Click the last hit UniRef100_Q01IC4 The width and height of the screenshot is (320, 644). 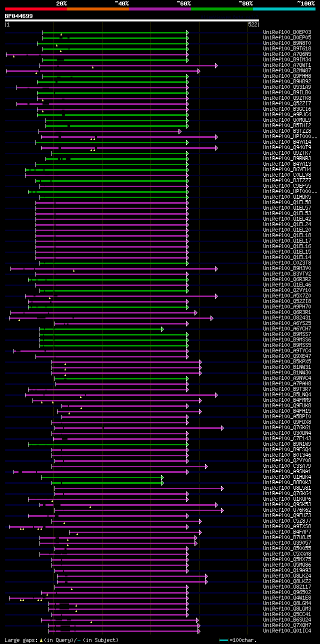click(287, 631)
